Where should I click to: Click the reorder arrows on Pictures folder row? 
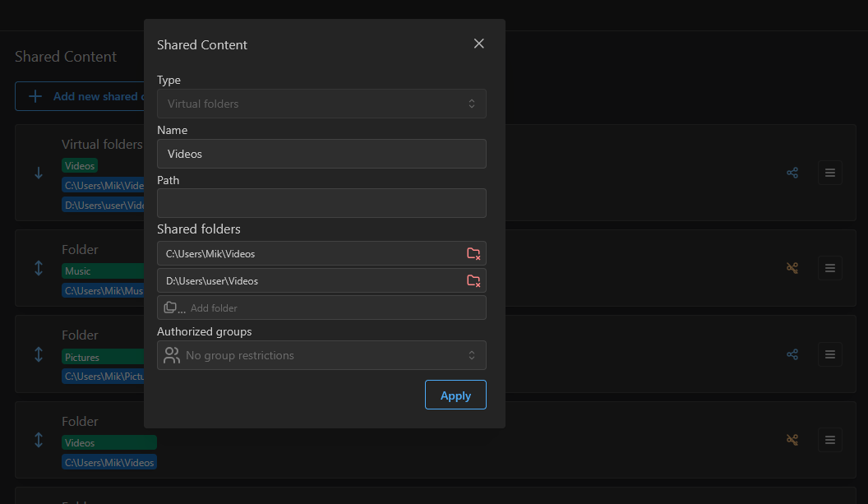point(38,354)
